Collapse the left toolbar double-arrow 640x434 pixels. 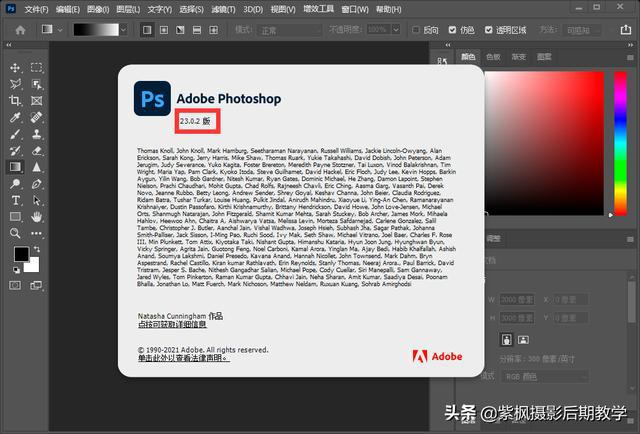pyautogui.click(x=9, y=45)
